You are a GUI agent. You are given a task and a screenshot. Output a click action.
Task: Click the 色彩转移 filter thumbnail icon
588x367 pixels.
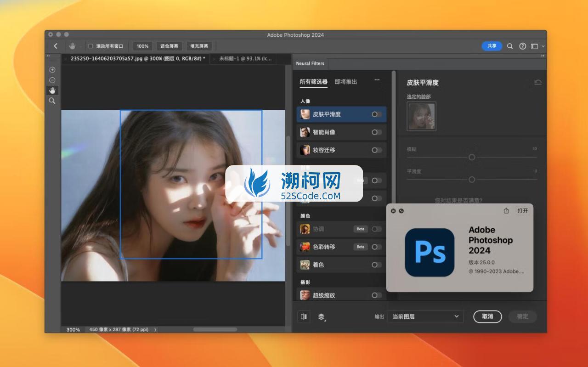pyautogui.click(x=305, y=247)
